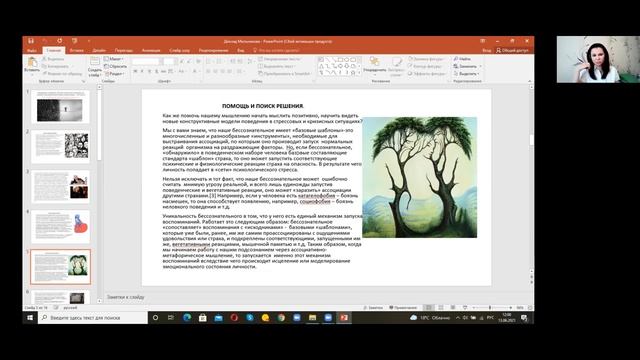Click the Сбросить reset slide button

(115, 66)
